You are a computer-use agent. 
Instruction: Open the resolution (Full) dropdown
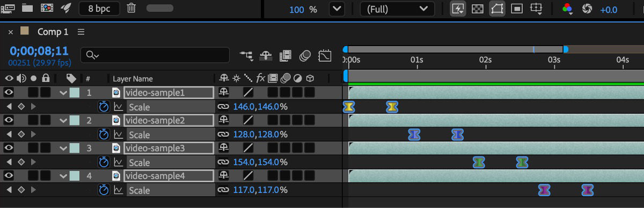point(397,9)
